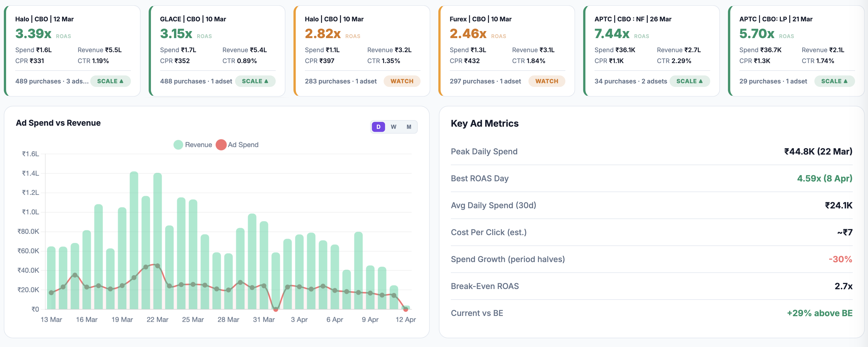Click the 12 Apr x-axis label
The image size is (868, 347).
pos(406,320)
